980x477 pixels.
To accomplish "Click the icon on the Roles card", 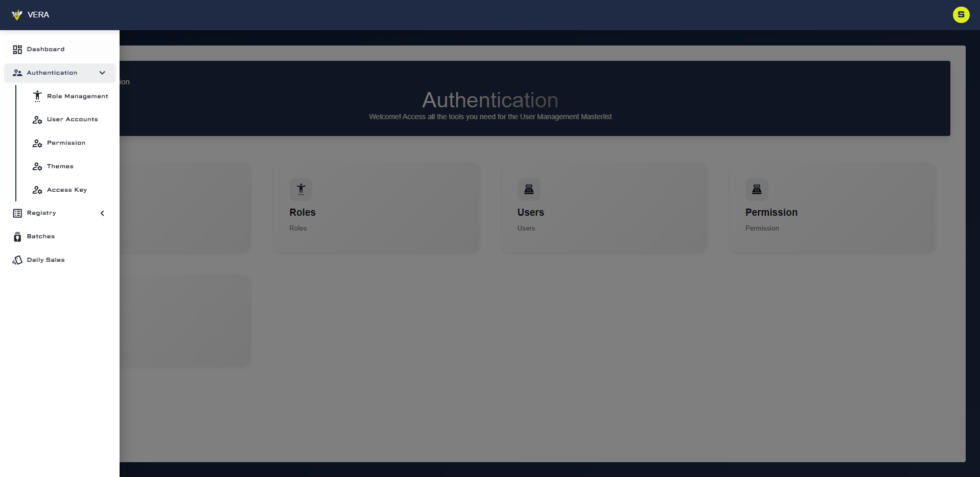I will (301, 189).
